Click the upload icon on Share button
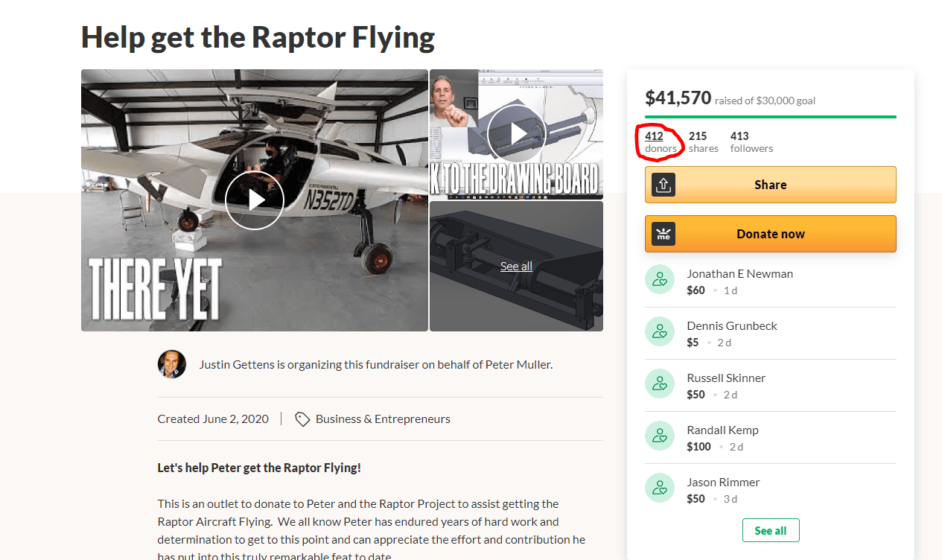The image size is (942, 560). (663, 185)
